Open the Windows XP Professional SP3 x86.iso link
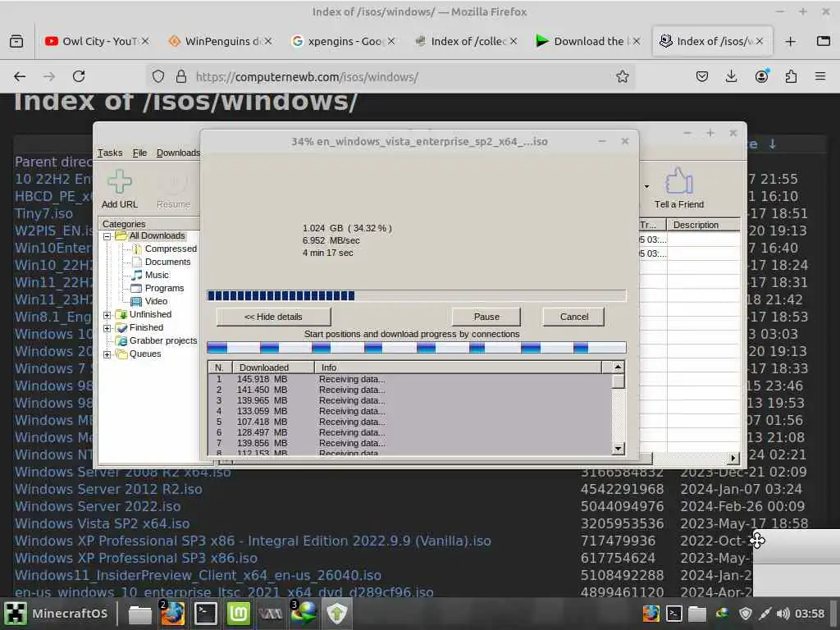This screenshot has height=630, width=840. [x=136, y=558]
